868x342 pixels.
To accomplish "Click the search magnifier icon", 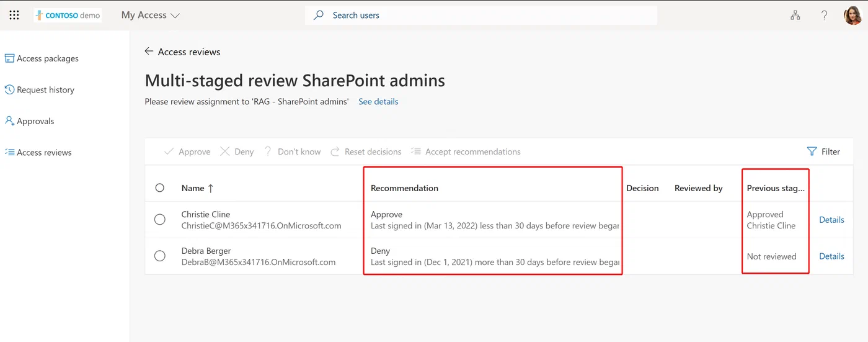I will (x=319, y=15).
